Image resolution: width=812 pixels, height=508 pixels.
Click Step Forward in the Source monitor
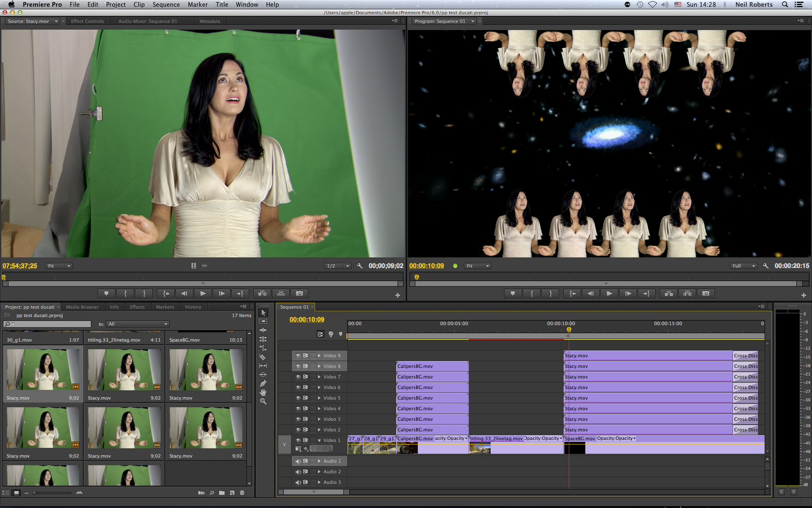[221, 293]
